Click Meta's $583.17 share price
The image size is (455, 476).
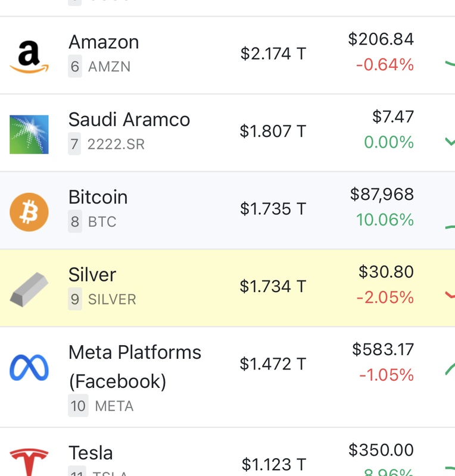click(x=383, y=349)
